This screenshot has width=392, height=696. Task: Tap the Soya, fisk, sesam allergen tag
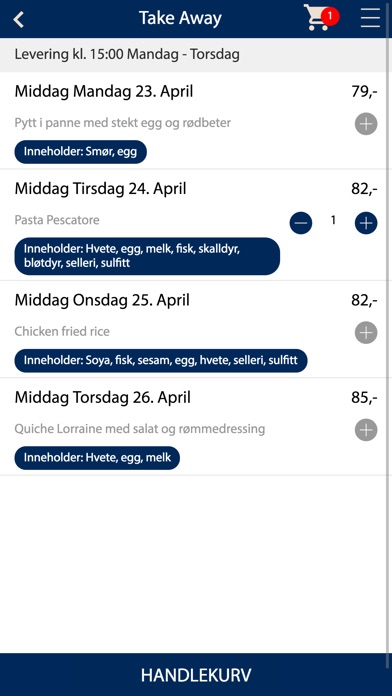click(x=161, y=360)
